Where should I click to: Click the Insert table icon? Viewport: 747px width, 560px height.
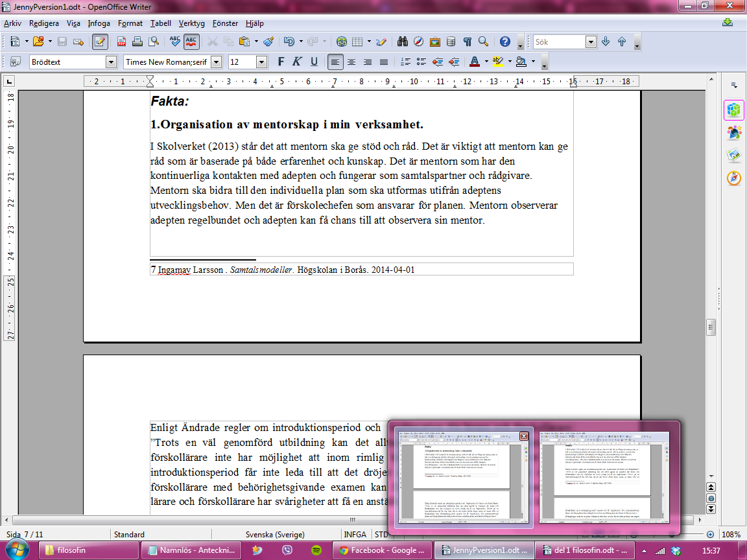point(357,42)
